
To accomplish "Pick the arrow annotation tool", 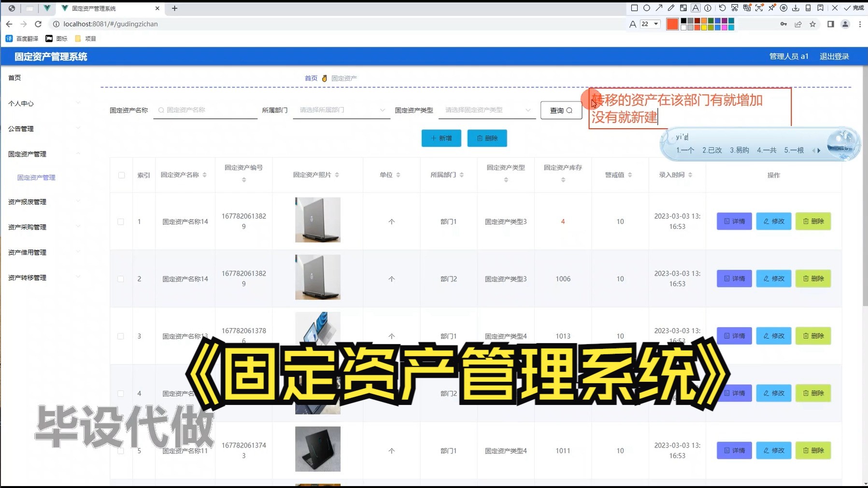I will coord(659,8).
